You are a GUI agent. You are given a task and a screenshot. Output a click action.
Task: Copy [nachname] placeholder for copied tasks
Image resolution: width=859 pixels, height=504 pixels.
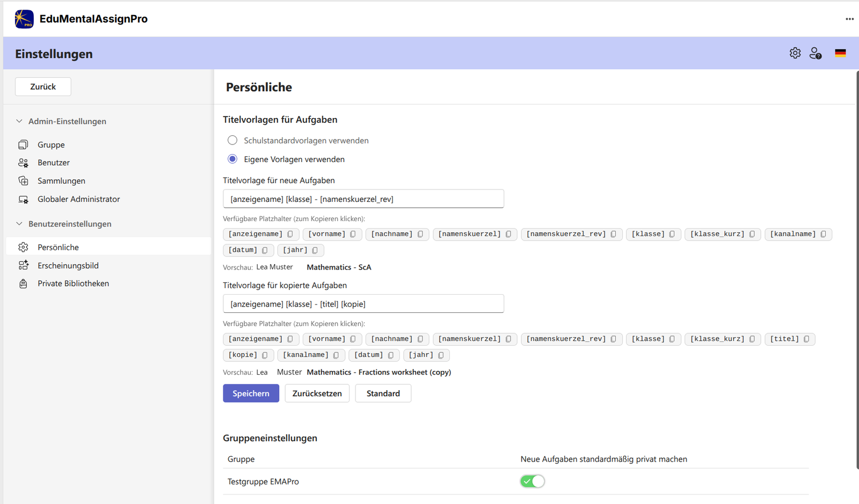[x=397, y=339]
